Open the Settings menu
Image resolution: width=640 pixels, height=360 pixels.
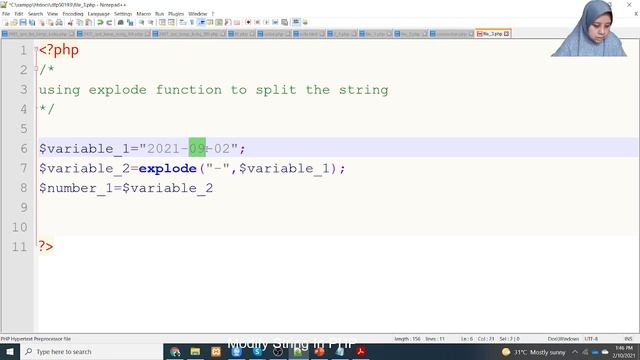[123, 14]
